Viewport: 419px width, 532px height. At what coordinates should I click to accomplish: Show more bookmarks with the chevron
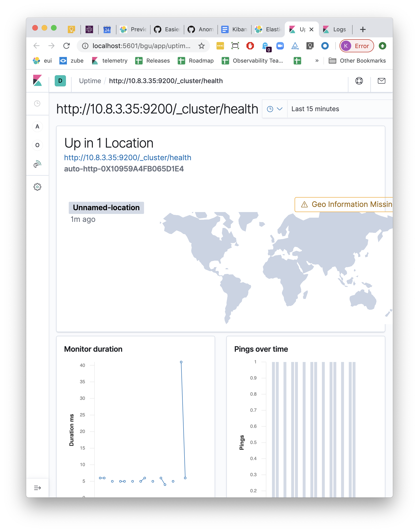coord(317,60)
